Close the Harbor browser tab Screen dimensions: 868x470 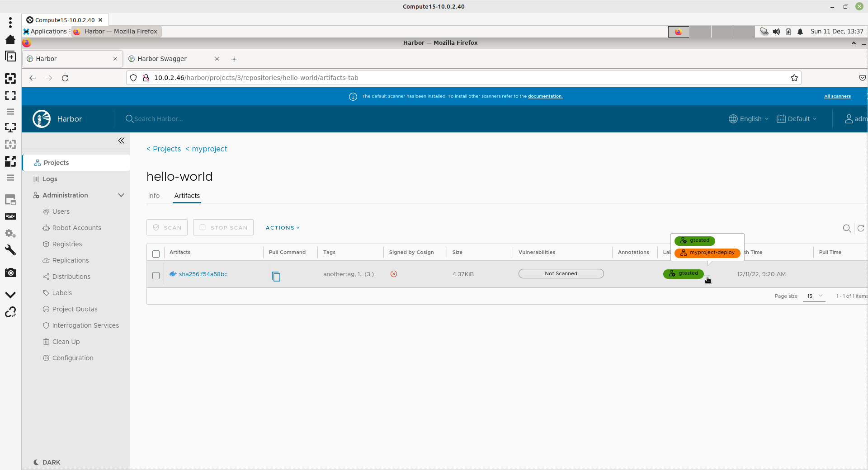[x=115, y=59]
